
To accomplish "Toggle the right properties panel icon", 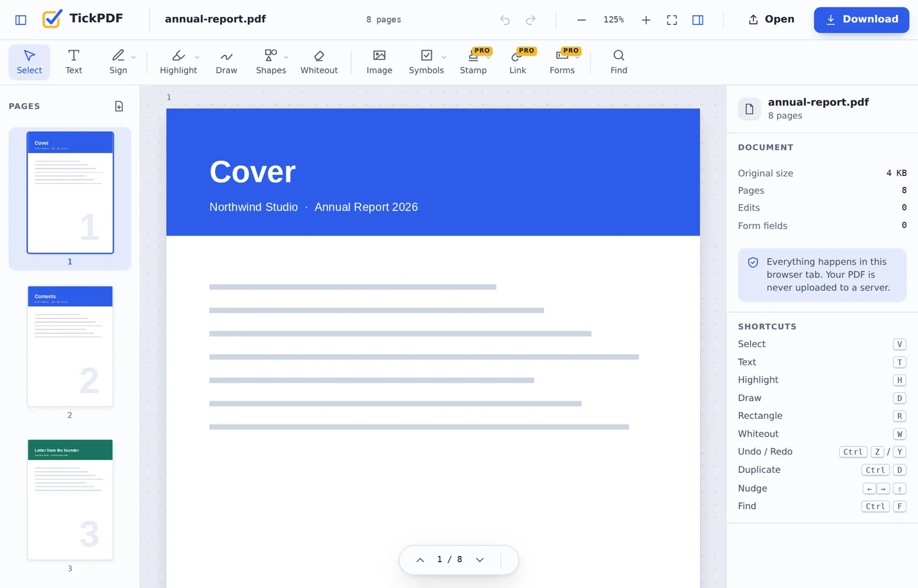I will (698, 20).
